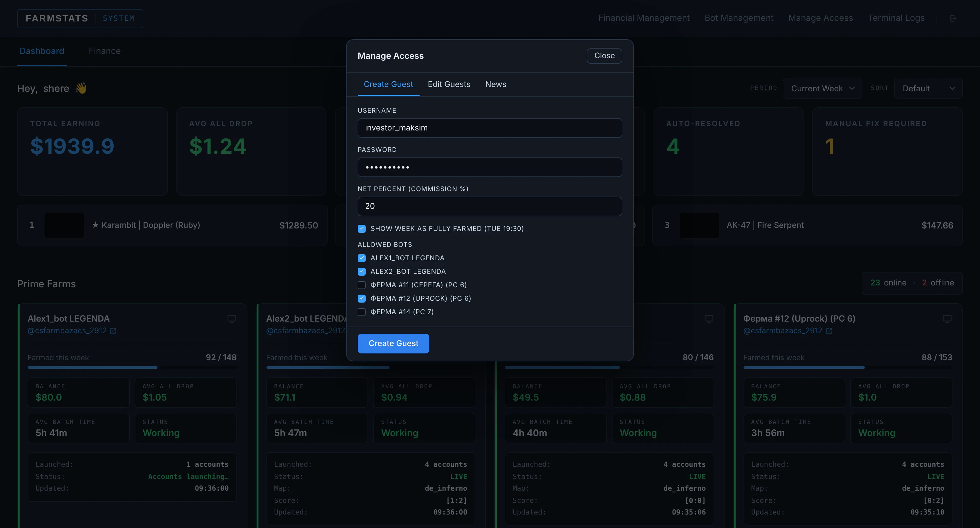Click monitor icon on the 80 / 146 farm card
980x528 pixels.
[x=709, y=319]
